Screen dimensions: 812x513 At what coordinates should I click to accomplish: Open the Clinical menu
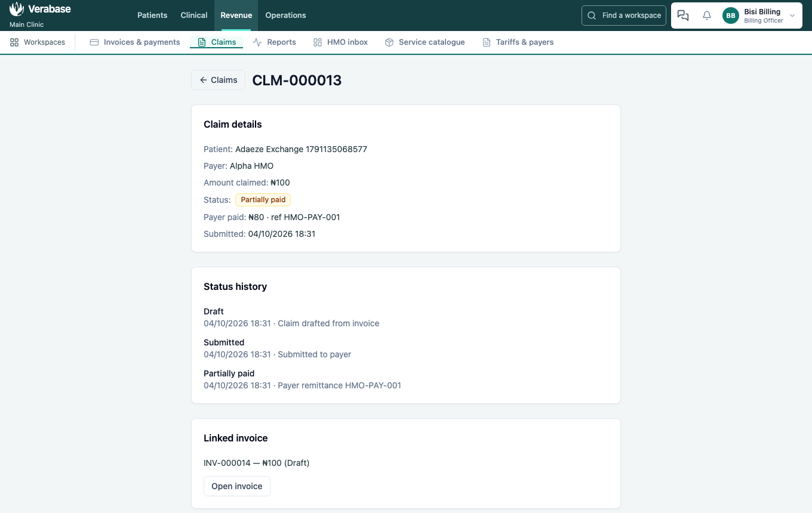[x=194, y=16]
